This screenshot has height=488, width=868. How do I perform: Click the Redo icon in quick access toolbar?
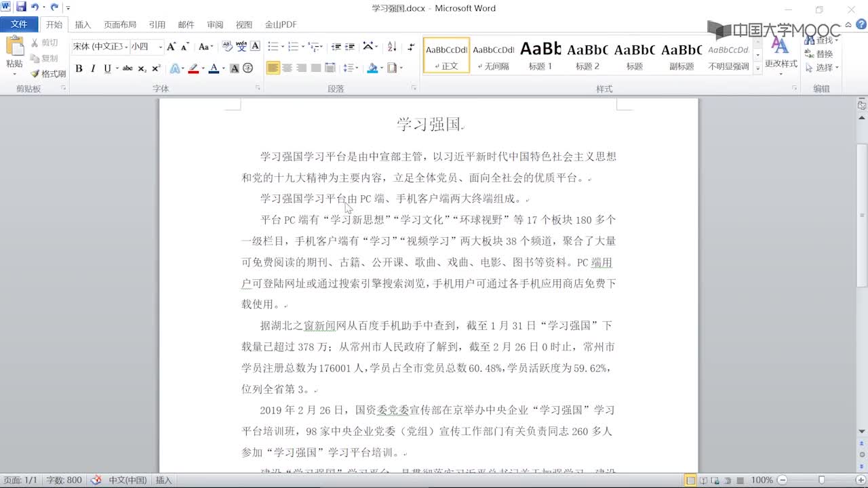pyautogui.click(x=54, y=7)
